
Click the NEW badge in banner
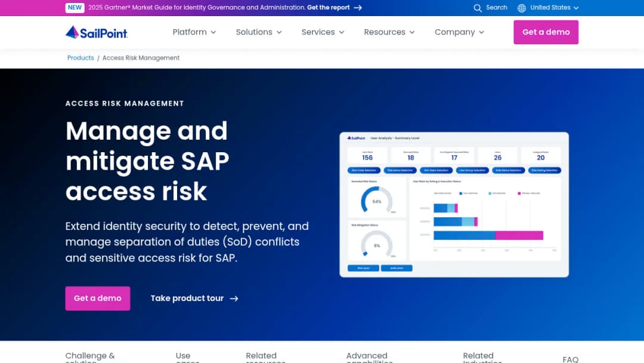pos(75,7)
